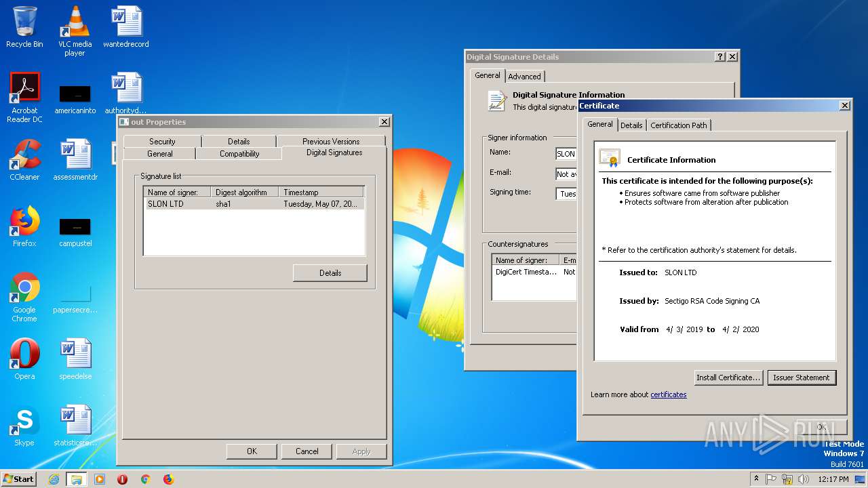Launch Skype desktop shortcut
This screenshot has width=868, height=488.
[24, 426]
